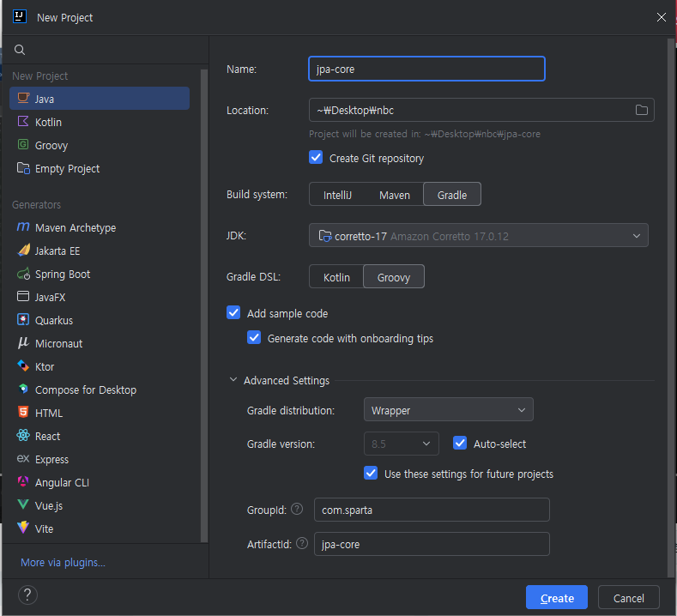Click the JavaFX window icon
Screen dimensions: 677x616
23,296
